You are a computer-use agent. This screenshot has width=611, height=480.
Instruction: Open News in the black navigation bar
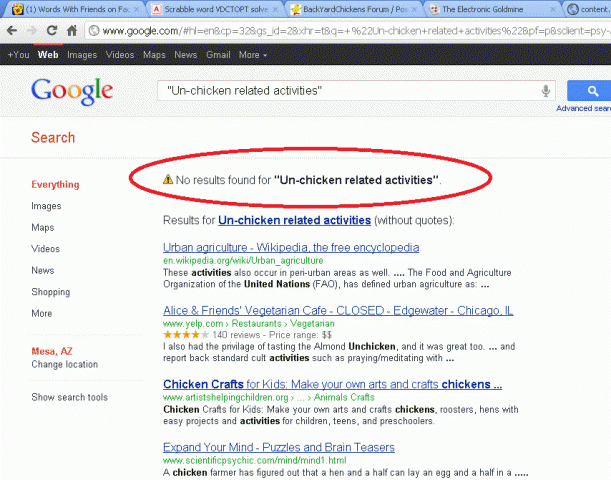pyautogui.click(x=185, y=55)
